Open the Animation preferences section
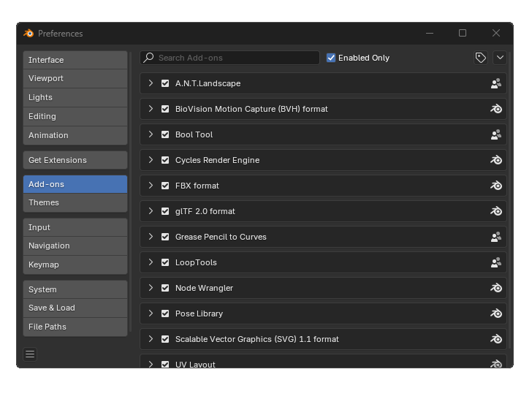Viewport: 532px width, 399px height. point(75,135)
